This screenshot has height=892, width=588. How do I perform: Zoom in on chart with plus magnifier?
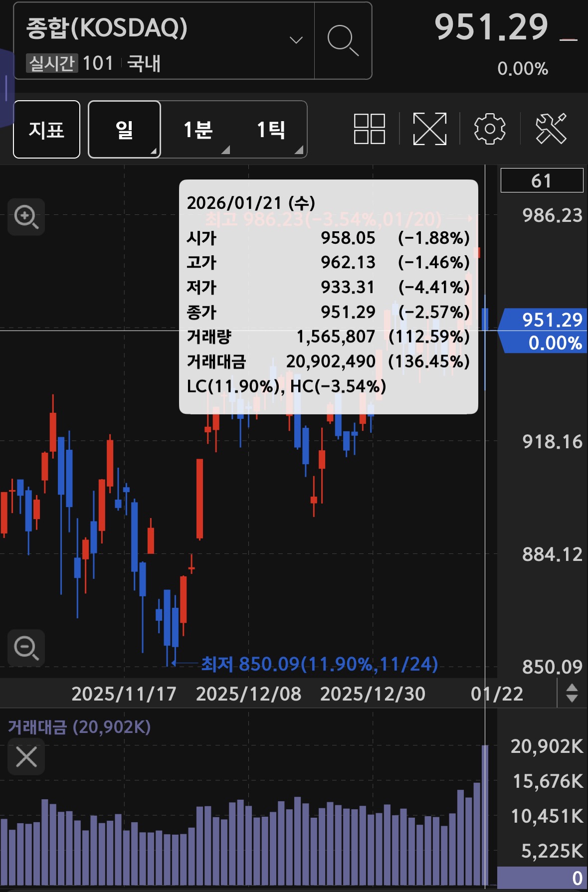26,217
